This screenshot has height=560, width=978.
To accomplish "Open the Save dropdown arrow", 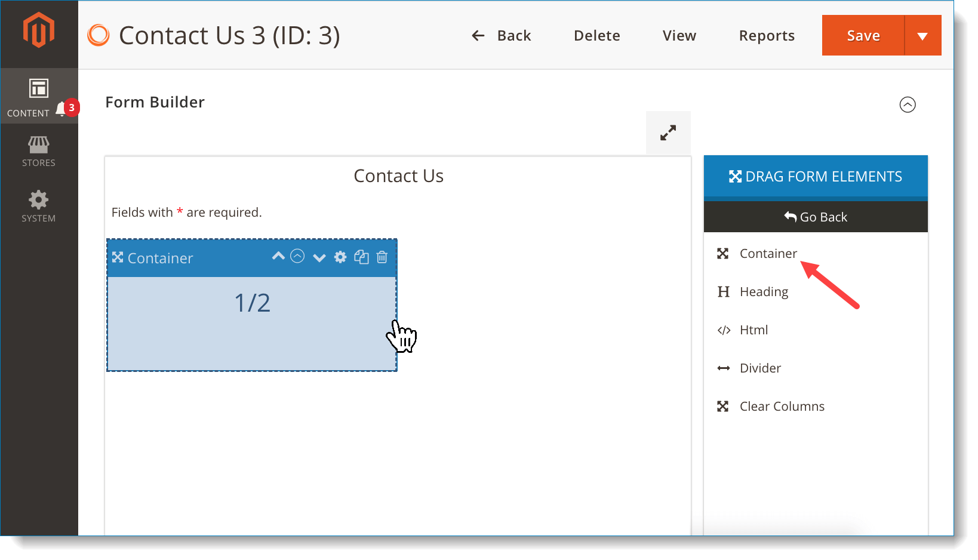I will [x=923, y=35].
